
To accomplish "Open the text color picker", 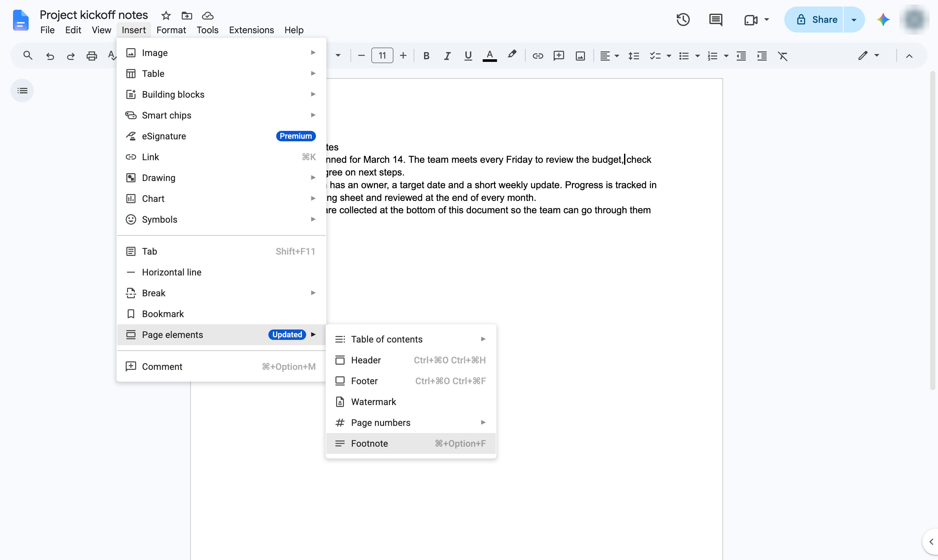I will (x=490, y=56).
